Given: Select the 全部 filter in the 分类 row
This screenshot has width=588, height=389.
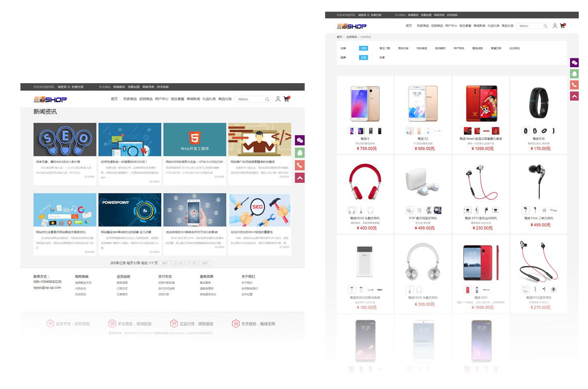Looking at the screenshot, I should pos(363,48).
